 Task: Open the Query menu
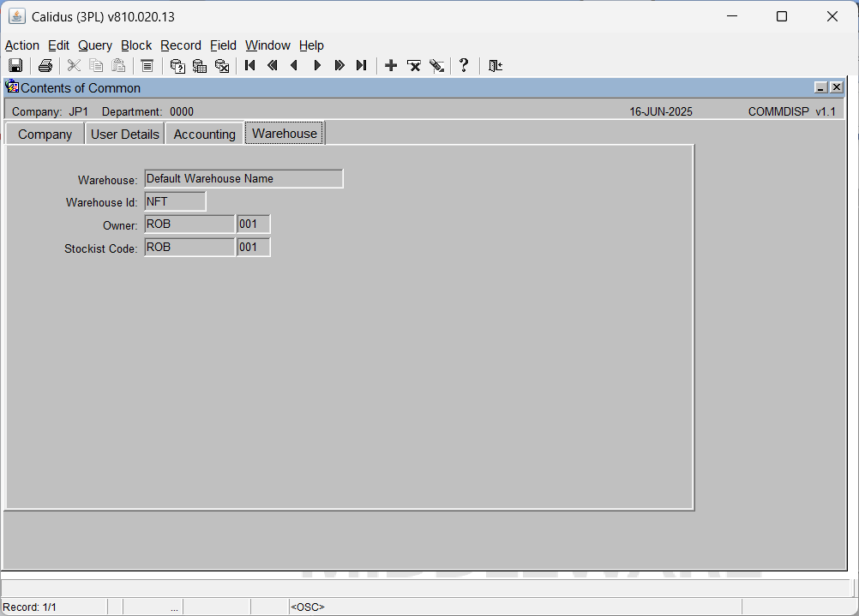[95, 45]
